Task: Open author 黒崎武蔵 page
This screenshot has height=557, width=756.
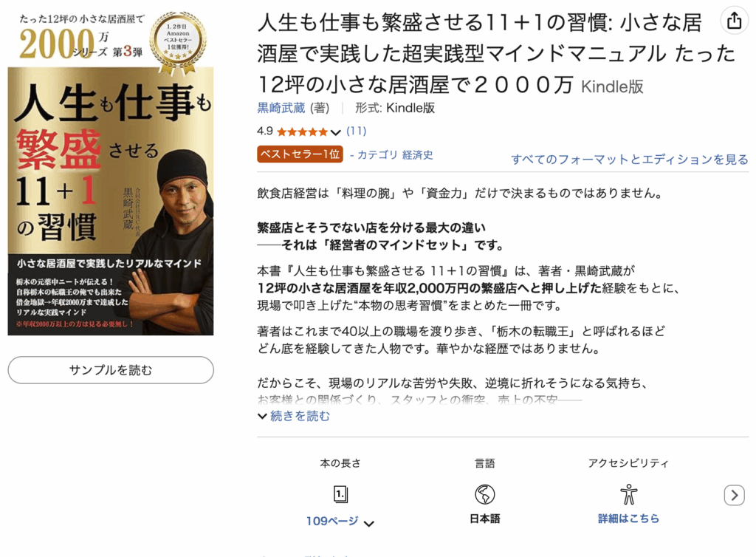Action: [281, 108]
